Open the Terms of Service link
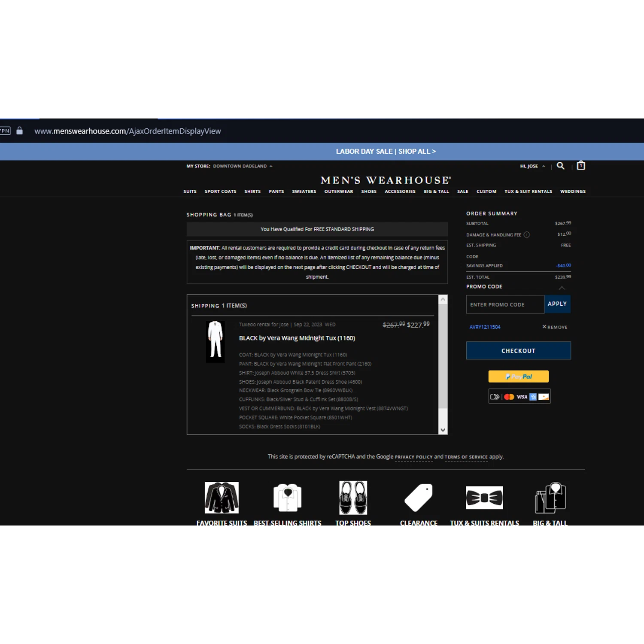This screenshot has height=644, width=644. pyautogui.click(x=466, y=457)
